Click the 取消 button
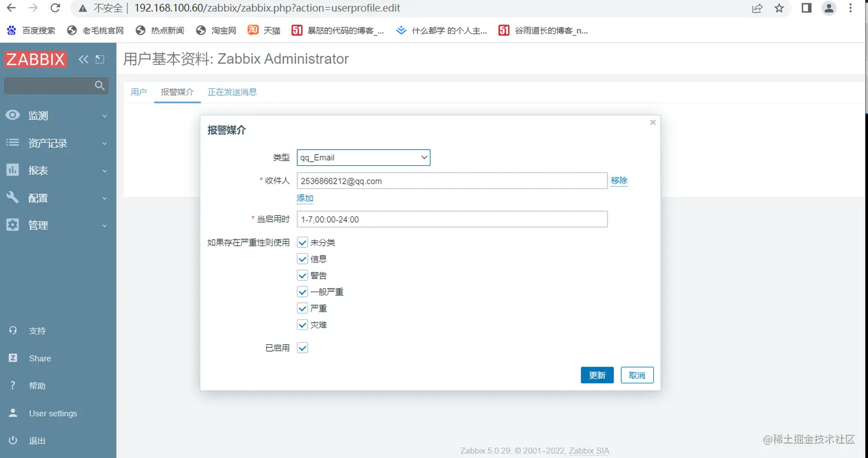The width and height of the screenshot is (868, 458). tap(637, 375)
